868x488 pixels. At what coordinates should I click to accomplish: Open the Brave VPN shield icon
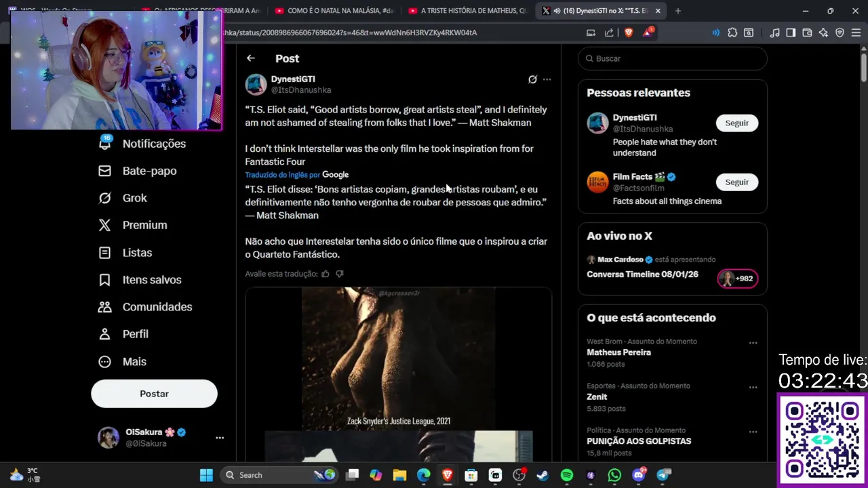coord(840,33)
